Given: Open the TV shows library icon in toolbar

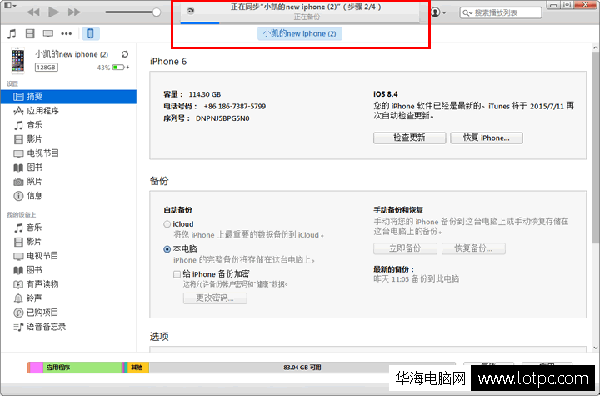Looking at the screenshot, I should pyautogui.click(x=48, y=34).
